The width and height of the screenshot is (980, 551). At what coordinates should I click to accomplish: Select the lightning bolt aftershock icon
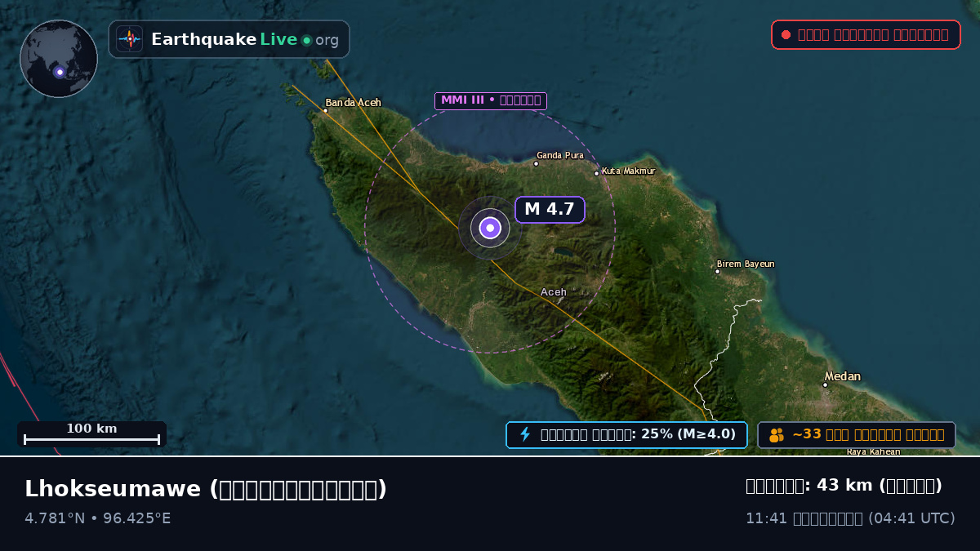tap(525, 434)
